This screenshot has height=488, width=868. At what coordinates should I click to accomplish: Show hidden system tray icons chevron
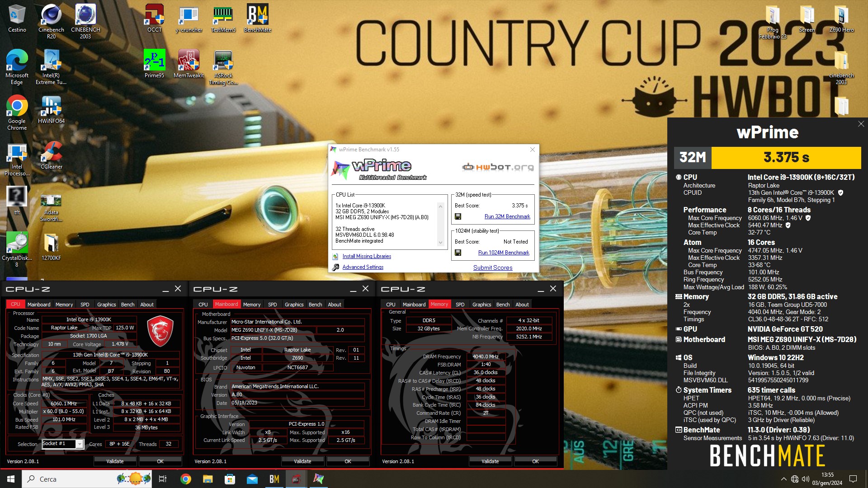pos(783,479)
